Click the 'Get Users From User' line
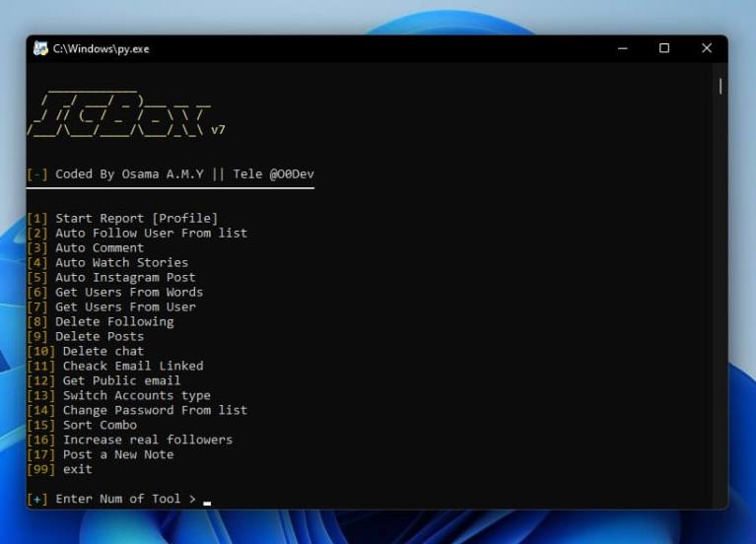 [111, 307]
